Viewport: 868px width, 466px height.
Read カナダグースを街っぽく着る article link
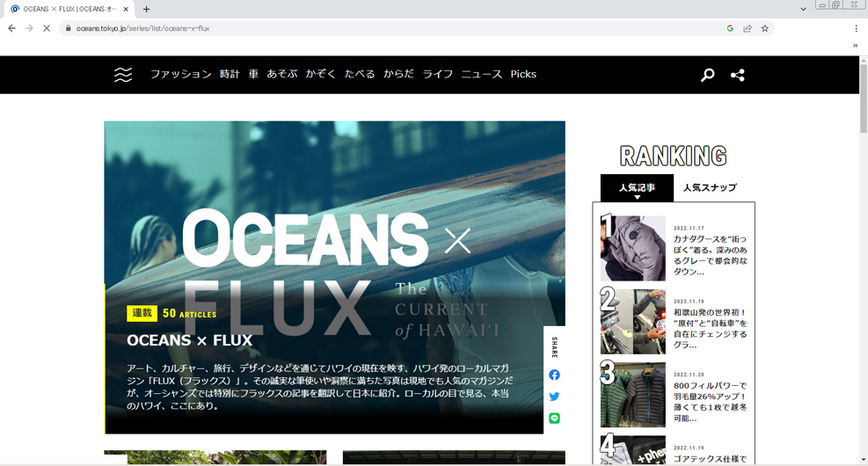click(x=711, y=255)
